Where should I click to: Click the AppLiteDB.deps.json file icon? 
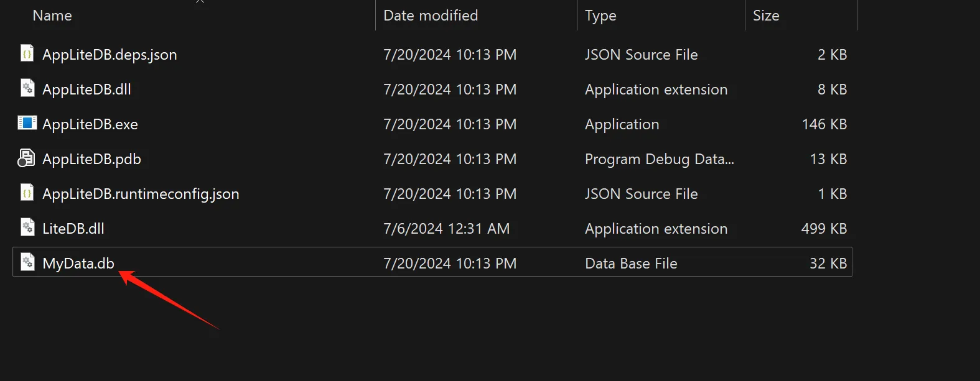click(27, 54)
